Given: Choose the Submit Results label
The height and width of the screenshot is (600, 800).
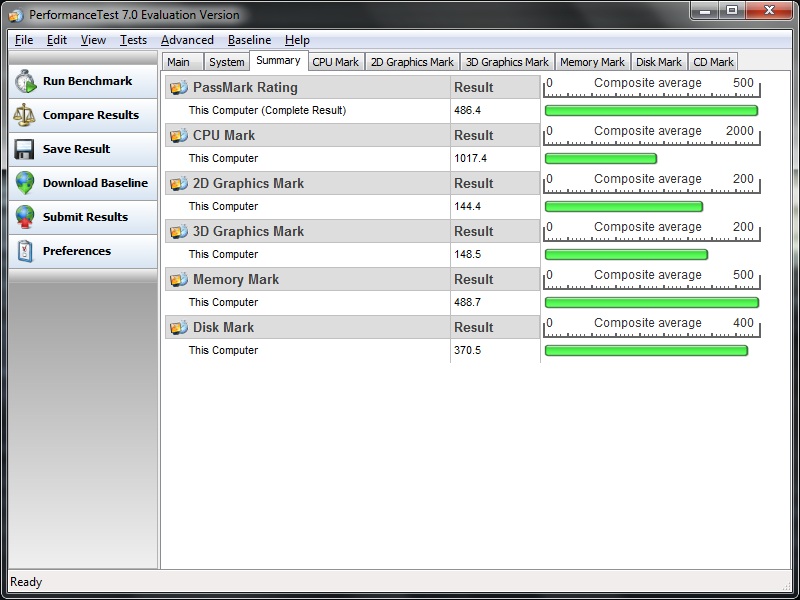Looking at the screenshot, I should tap(85, 217).
